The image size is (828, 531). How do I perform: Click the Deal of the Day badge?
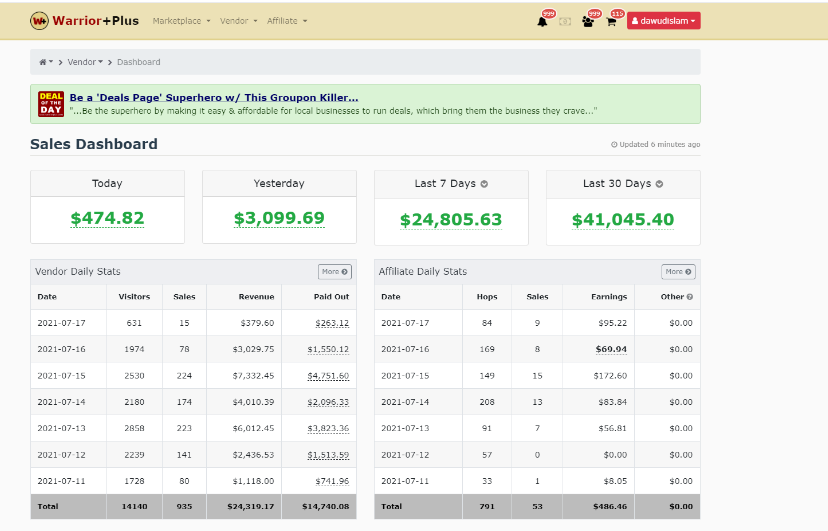click(50, 104)
